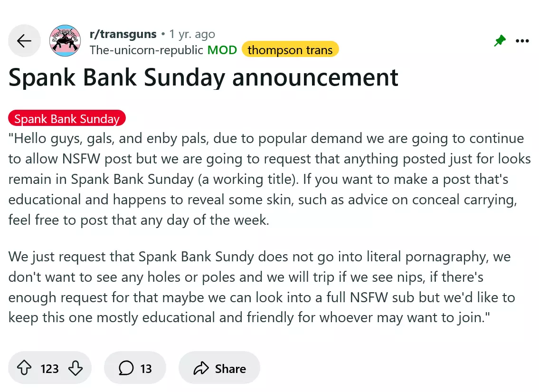Click the paragraph starting 'Hello guys, gals'
539x392 pixels.
[x=269, y=180]
